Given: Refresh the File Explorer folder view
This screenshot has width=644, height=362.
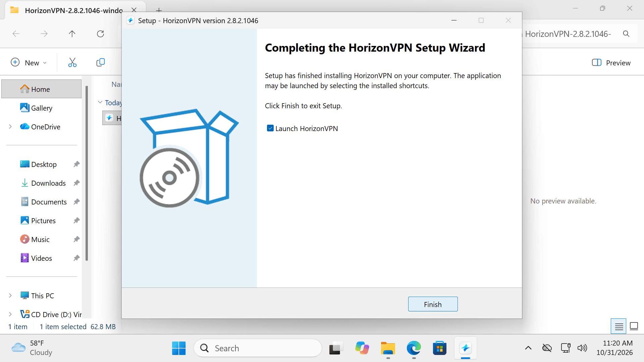Looking at the screenshot, I should [x=100, y=34].
